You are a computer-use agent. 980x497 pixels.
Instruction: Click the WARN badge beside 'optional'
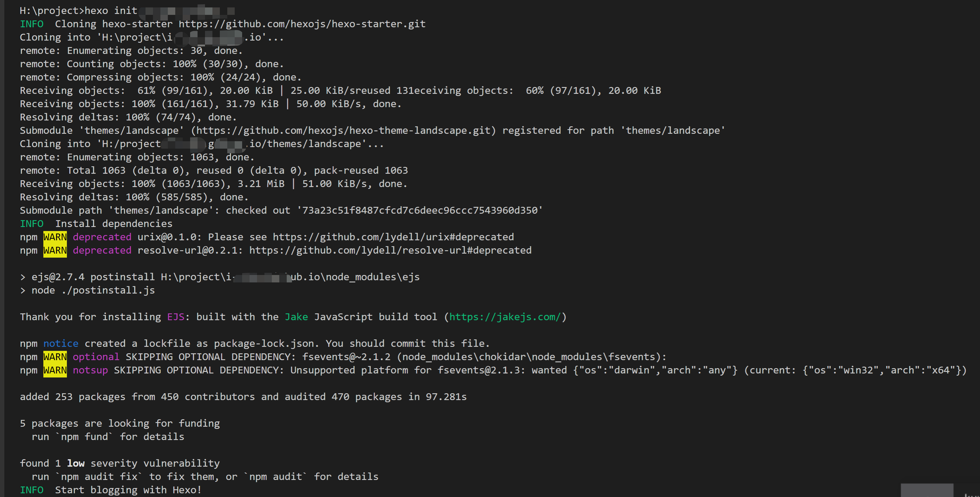(x=55, y=357)
